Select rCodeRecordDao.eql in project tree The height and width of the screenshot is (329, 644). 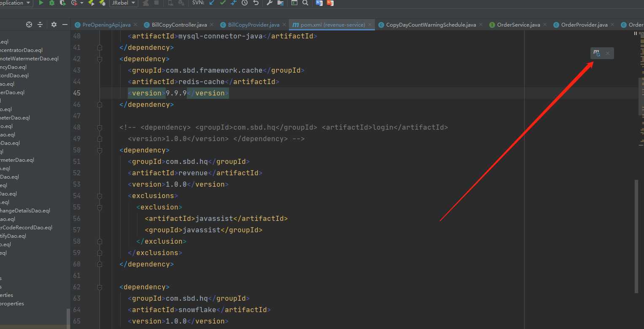26,228
